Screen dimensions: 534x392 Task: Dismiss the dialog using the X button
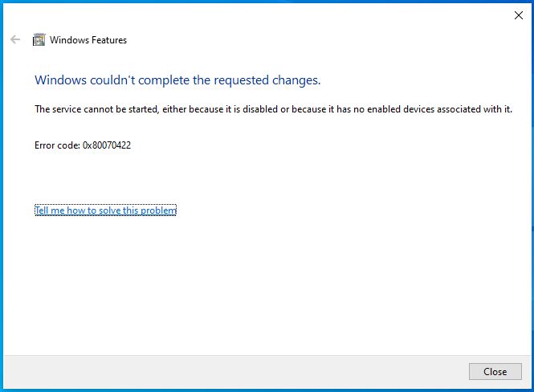518,15
